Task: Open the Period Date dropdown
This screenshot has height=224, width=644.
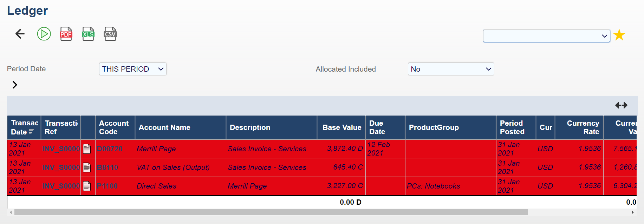Action: click(133, 69)
